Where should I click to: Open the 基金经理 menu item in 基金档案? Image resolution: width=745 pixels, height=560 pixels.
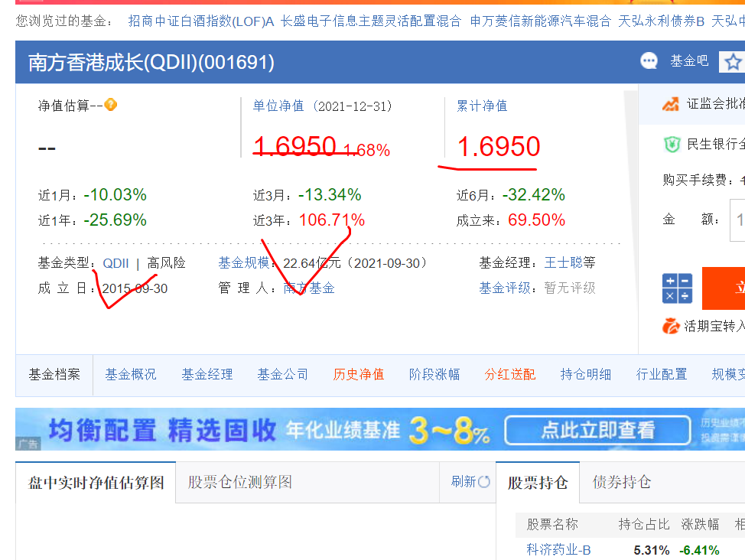pos(207,375)
